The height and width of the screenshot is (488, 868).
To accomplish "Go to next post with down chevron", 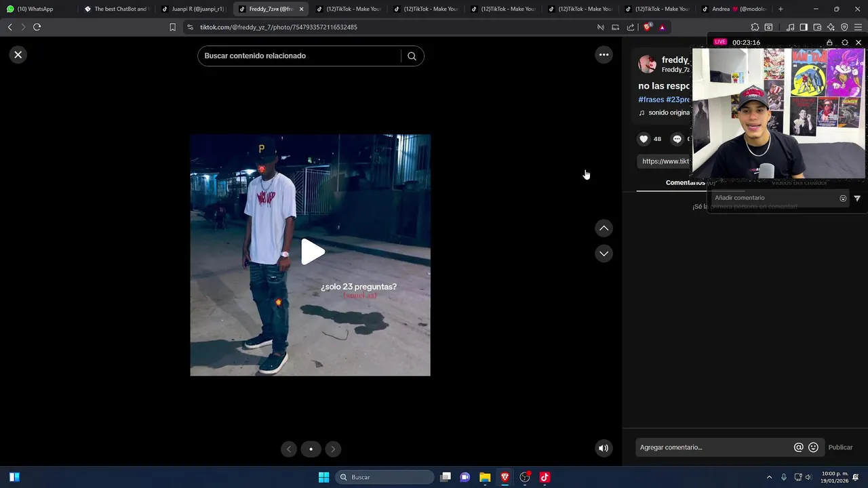I will click(604, 253).
